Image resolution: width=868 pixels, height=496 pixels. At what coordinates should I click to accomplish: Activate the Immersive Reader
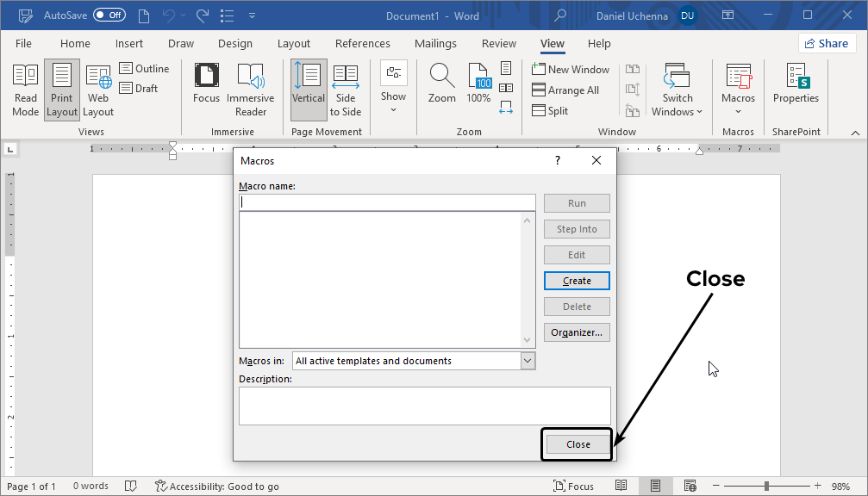tap(250, 89)
